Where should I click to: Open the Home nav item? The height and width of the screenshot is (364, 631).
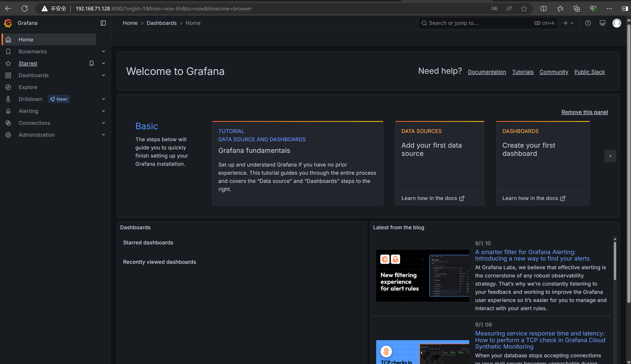pos(49,39)
